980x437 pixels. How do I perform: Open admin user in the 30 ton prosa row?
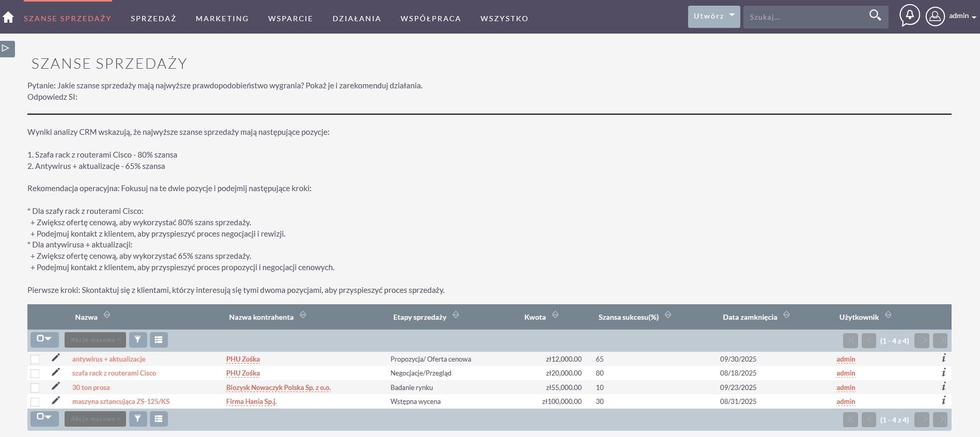click(x=846, y=387)
